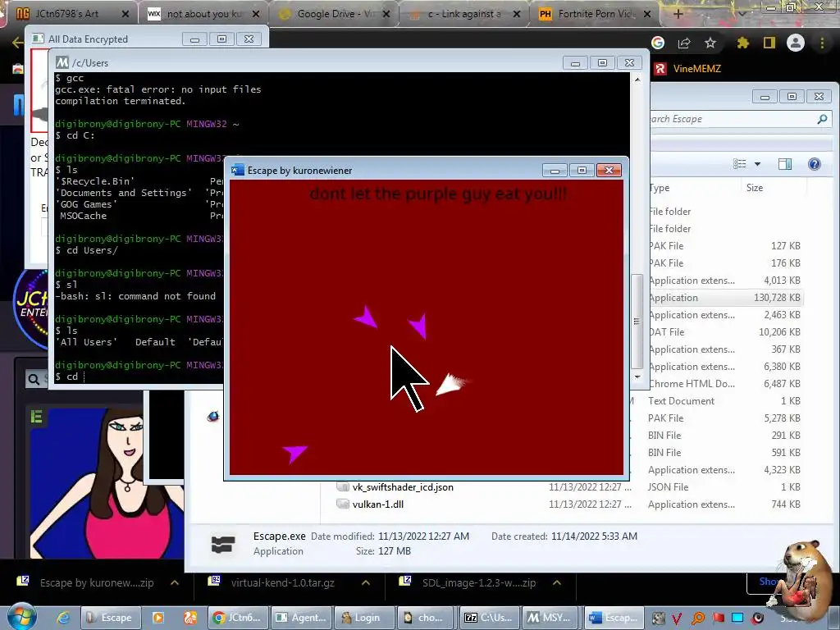Click the orange browser taskbar icon

pyautogui.click(x=190, y=618)
